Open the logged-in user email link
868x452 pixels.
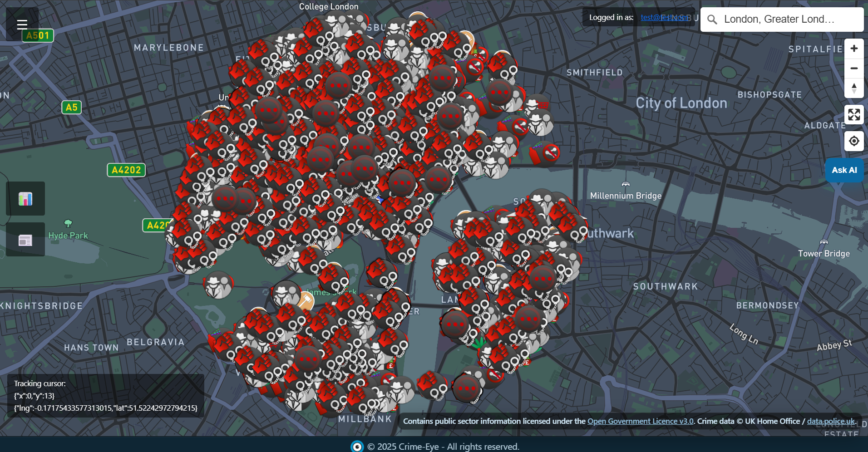click(x=664, y=17)
